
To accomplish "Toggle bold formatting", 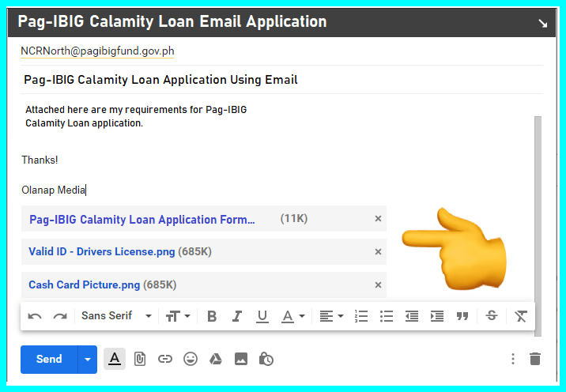I will click(212, 317).
